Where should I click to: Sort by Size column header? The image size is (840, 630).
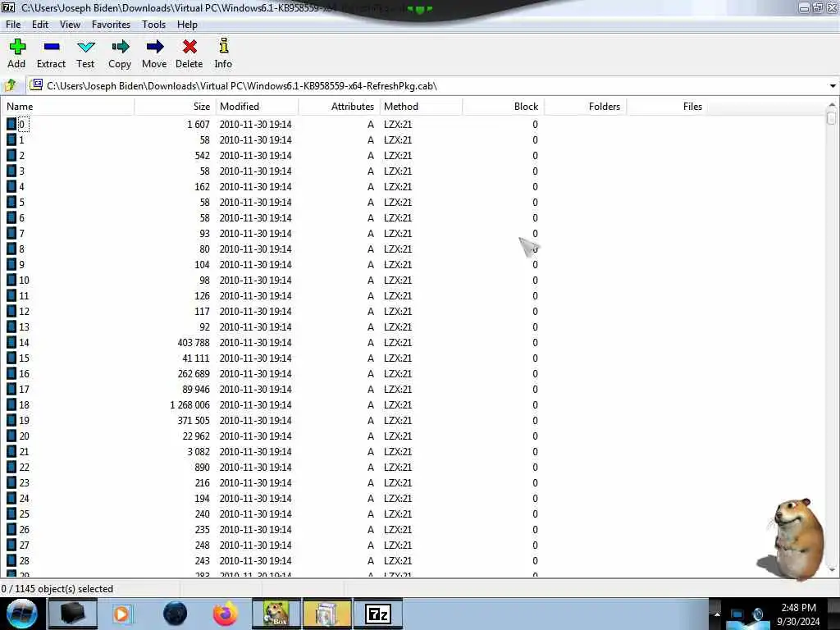pos(175,107)
